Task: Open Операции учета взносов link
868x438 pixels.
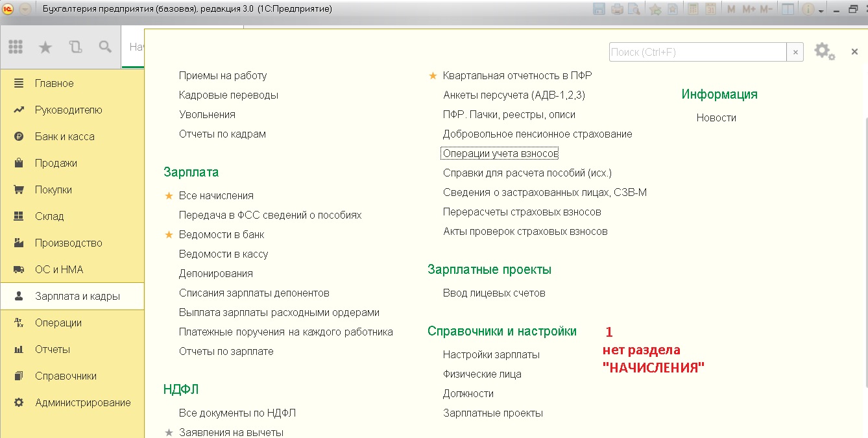Action: click(500, 154)
